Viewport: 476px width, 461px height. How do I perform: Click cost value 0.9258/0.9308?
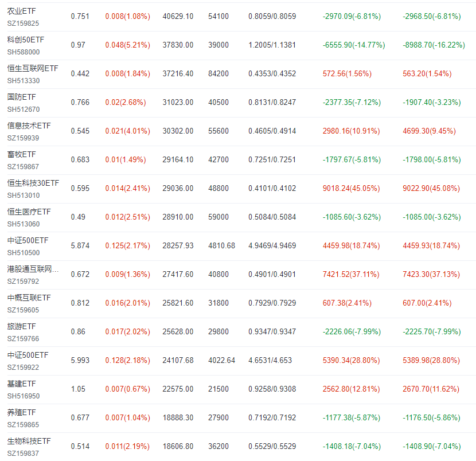point(272,389)
